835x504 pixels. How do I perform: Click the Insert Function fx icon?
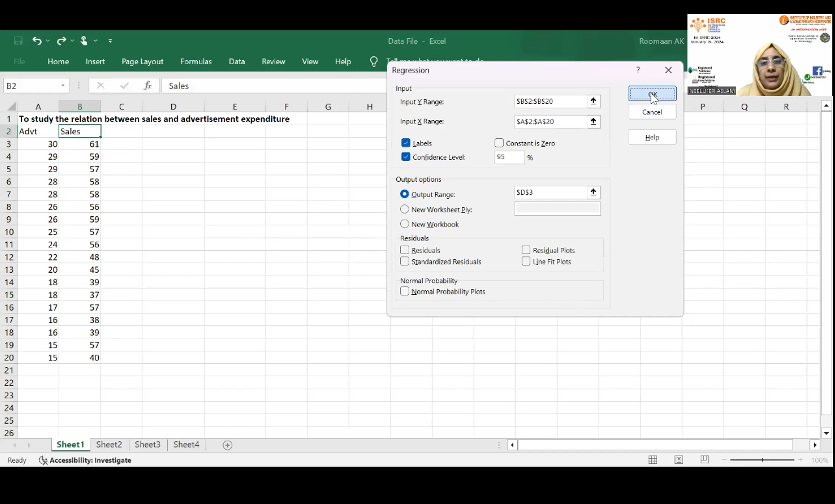(147, 86)
